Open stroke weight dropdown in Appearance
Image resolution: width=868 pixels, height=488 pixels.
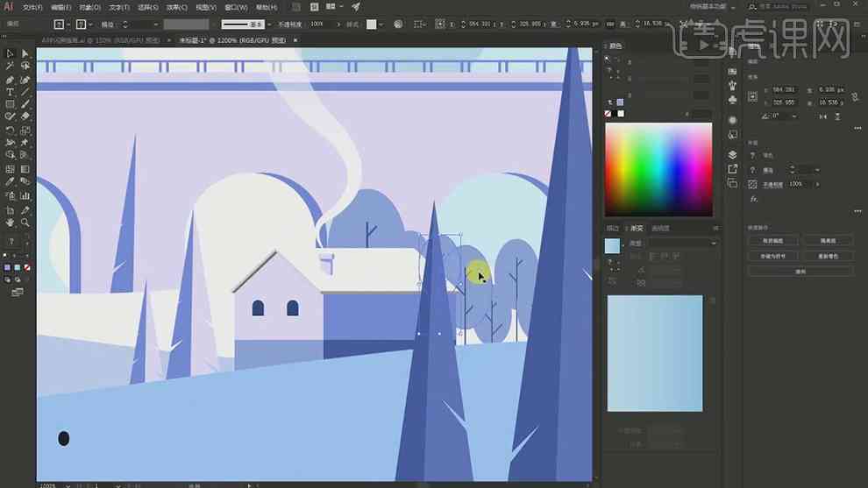tap(817, 170)
